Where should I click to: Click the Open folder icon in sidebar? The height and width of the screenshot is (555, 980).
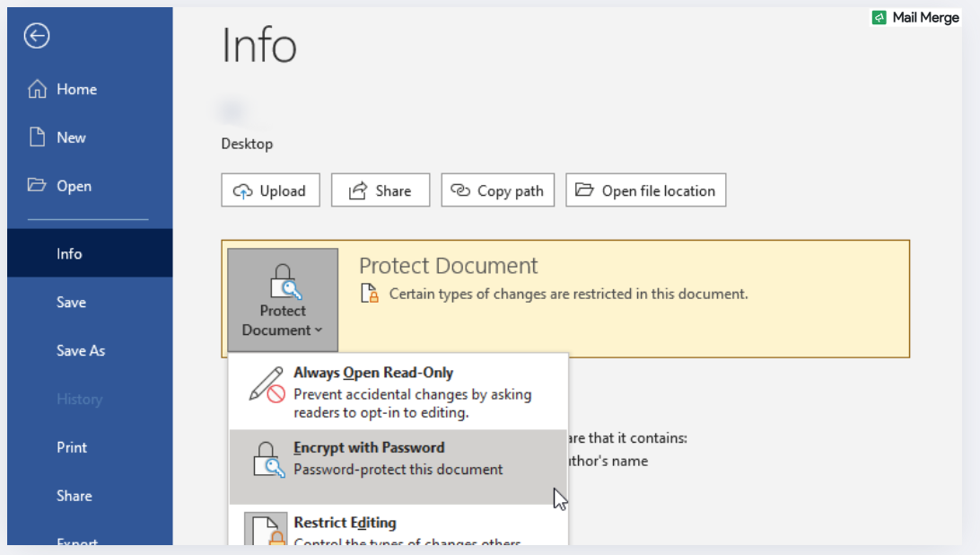[x=37, y=185]
